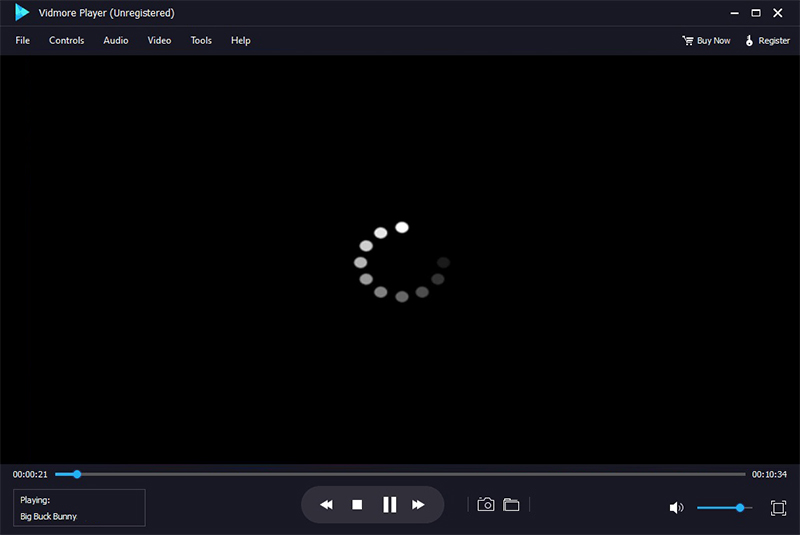Mute audio with the speaker icon
The image size is (800, 535).
point(677,508)
